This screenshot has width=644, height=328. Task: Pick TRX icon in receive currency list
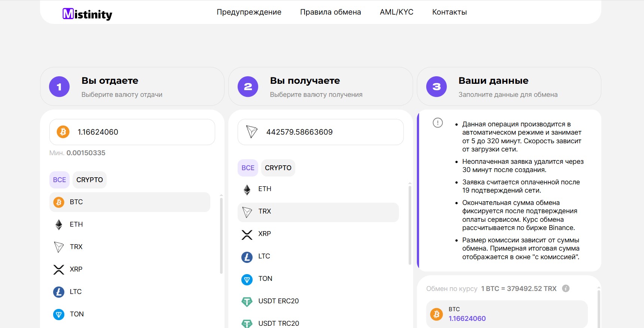click(247, 212)
